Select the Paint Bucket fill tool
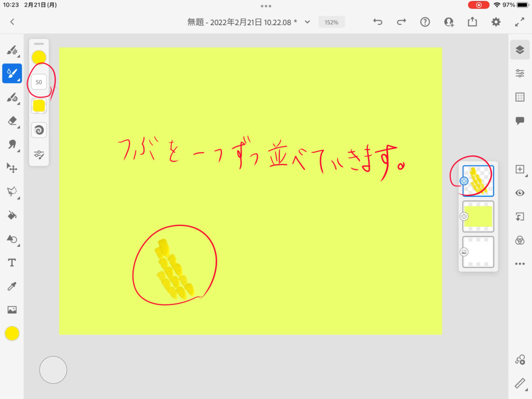The width and height of the screenshot is (532, 399). 11,215
